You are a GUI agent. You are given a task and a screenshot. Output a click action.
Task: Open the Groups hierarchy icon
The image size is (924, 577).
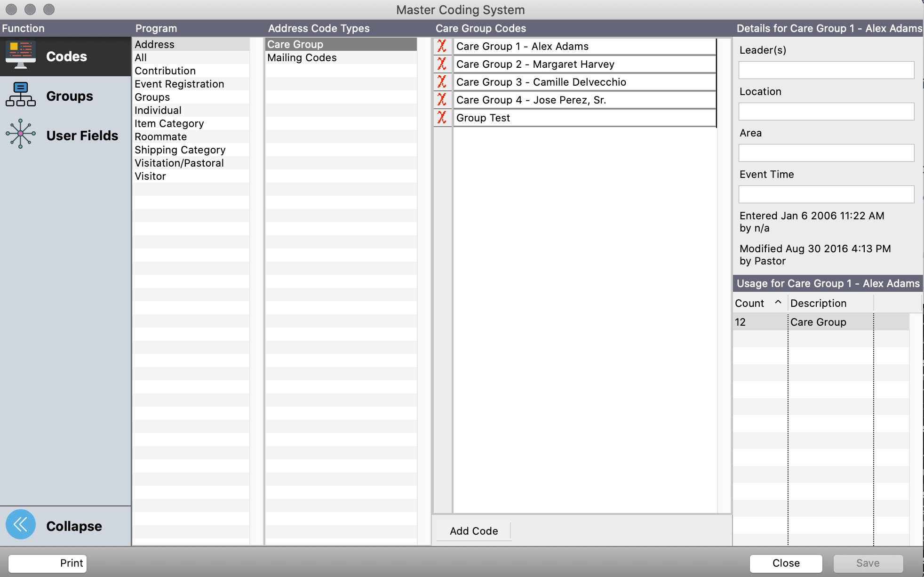(x=21, y=95)
